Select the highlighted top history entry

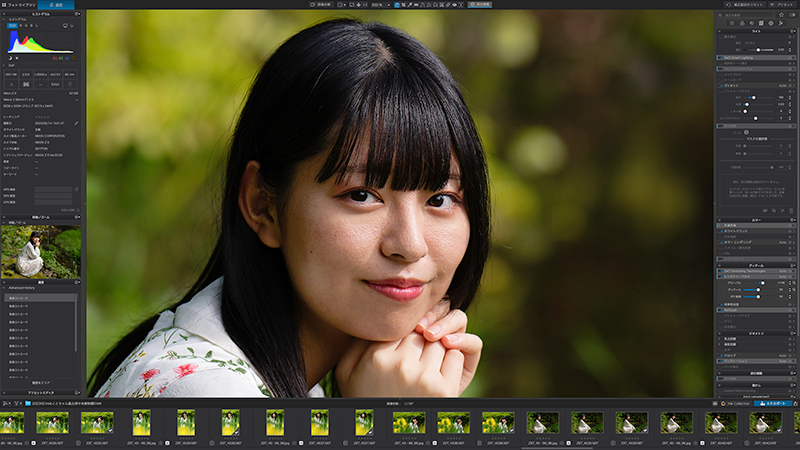pos(40,298)
